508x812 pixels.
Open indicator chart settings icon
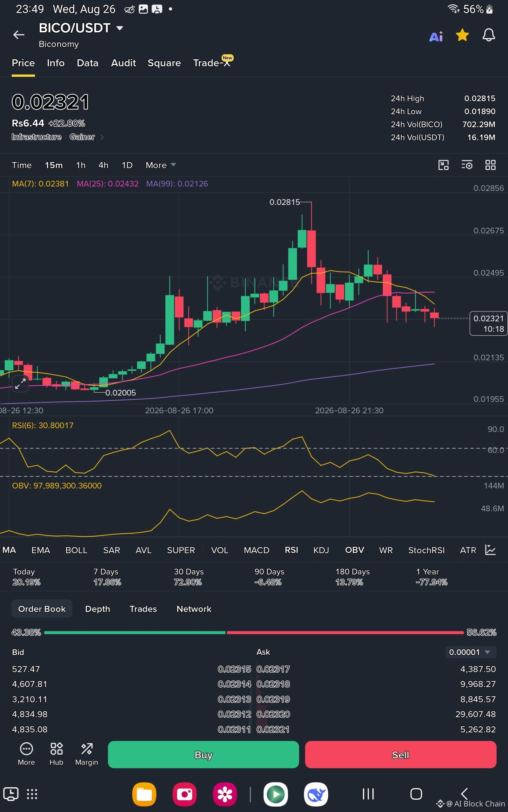pyautogui.click(x=491, y=550)
